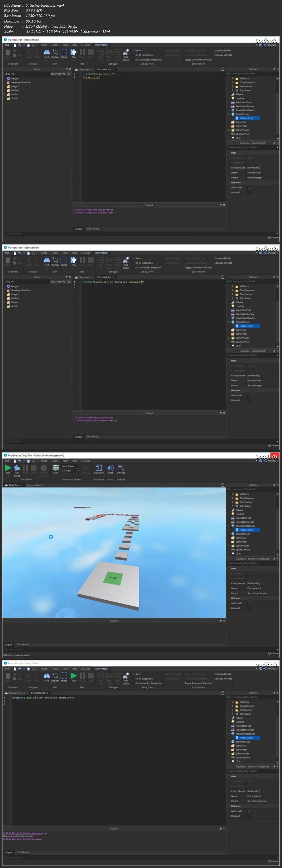
Task: Click Run Script icon in 00:06:01 frame
Action: (17, 468)
